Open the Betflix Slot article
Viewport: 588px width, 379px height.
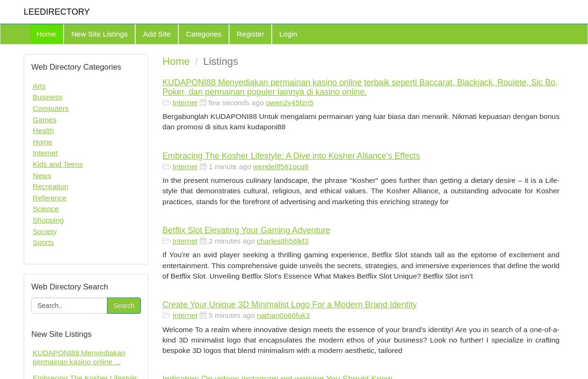(246, 230)
